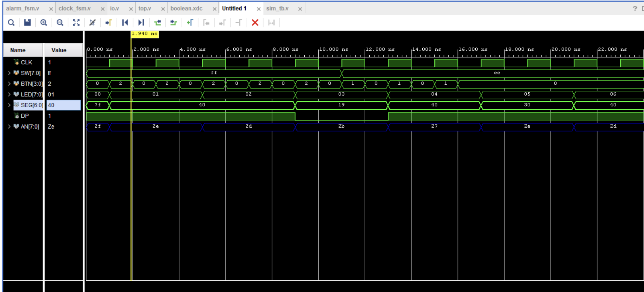Click the Name column header
This screenshot has height=292, width=644.
(x=23, y=50)
